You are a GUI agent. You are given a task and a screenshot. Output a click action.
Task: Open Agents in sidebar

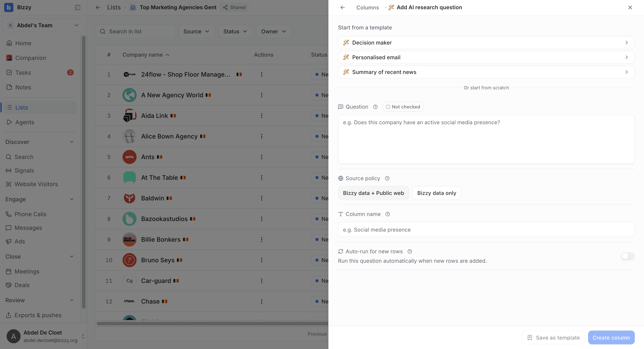click(x=40, y=122)
